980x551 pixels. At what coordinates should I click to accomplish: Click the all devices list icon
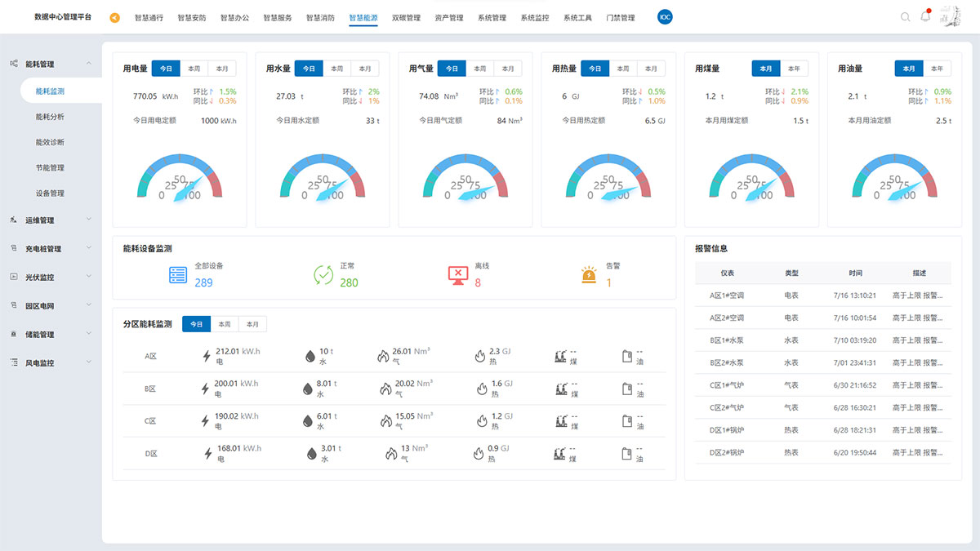tap(178, 276)
